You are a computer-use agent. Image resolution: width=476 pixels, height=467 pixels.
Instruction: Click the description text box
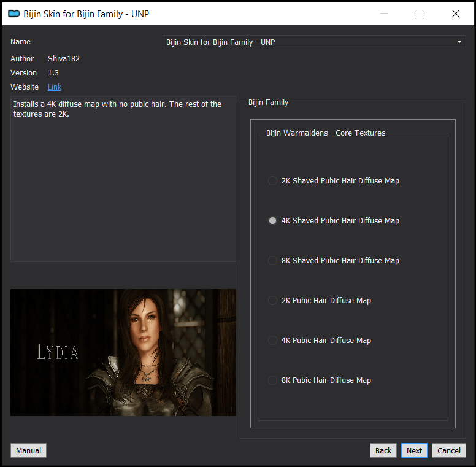[x=123, y=179]
